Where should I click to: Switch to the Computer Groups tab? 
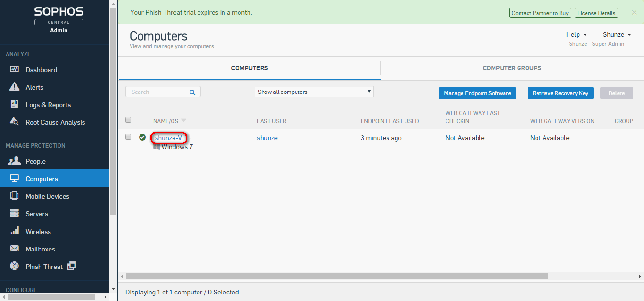512,68
